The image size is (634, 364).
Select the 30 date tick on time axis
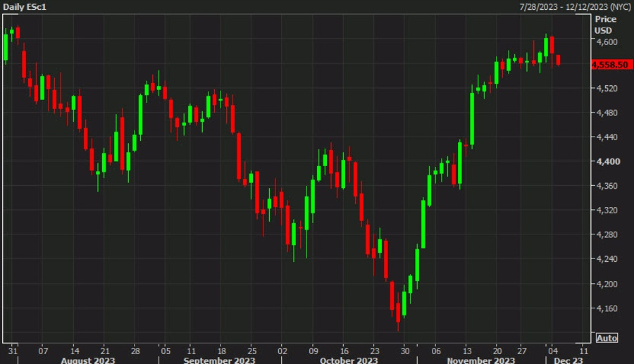(x=404, y=349)
